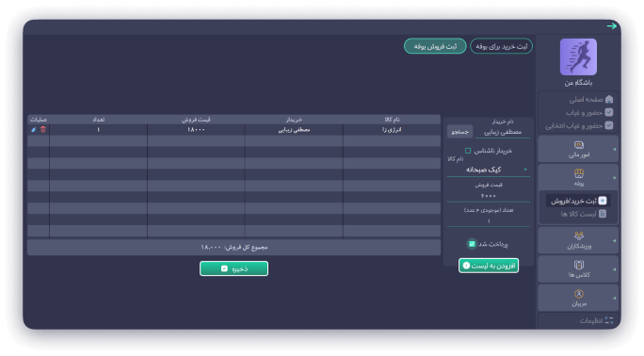Click the red delete trash icon in table row
This screenshot has height=356, width=644.
[x=43, y=130]
